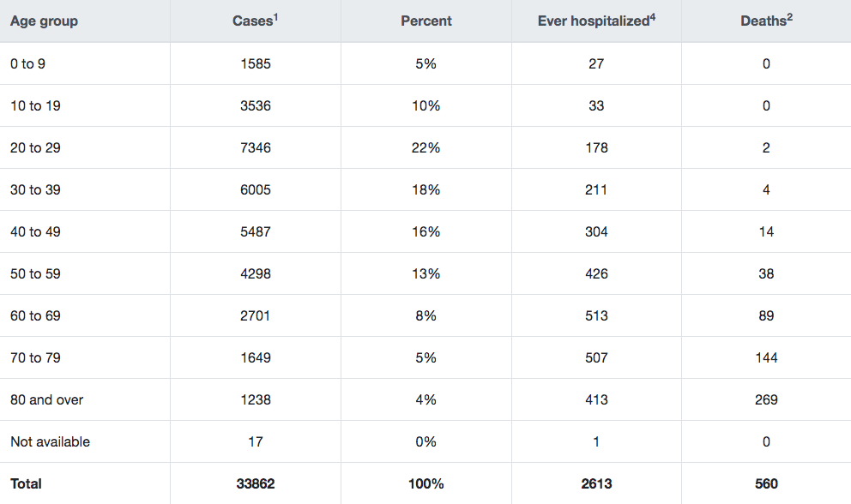The height and width of the screenshot is (504, 851).
Task: Select the Cases column header
Action: tap(252, 21)
